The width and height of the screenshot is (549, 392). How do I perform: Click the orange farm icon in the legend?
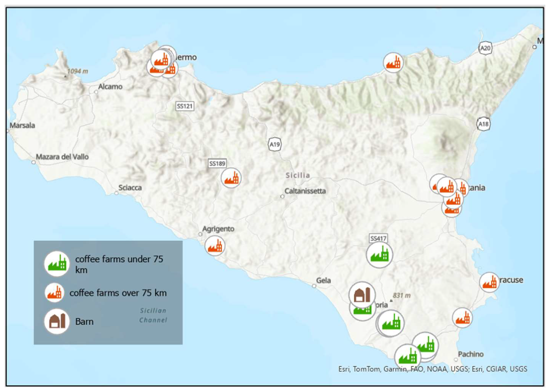tap(54, 293)
